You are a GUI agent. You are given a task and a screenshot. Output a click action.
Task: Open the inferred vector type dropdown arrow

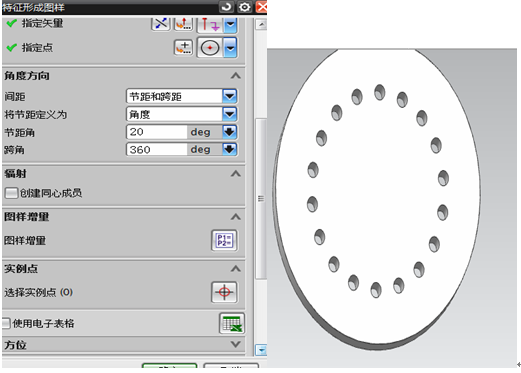(x=230, y=24)
